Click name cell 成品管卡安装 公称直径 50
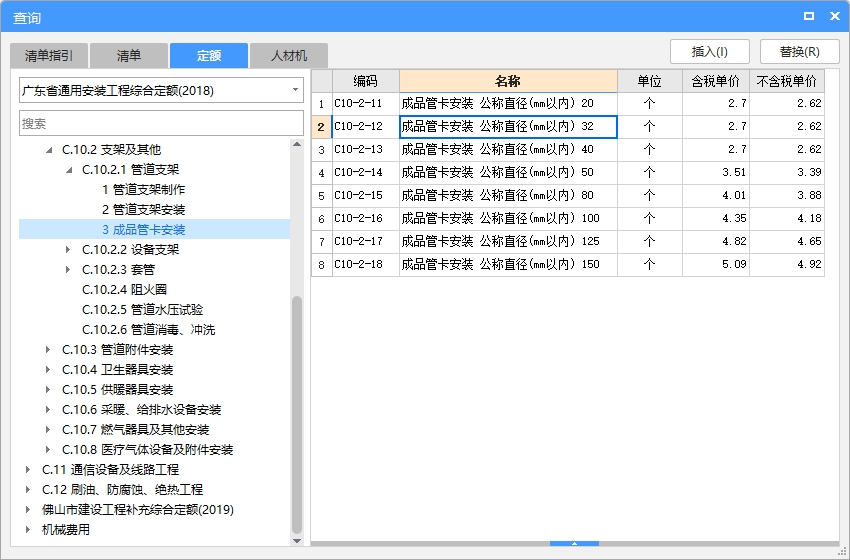This screenshot has height=560, width=850. tap(508, 172)
